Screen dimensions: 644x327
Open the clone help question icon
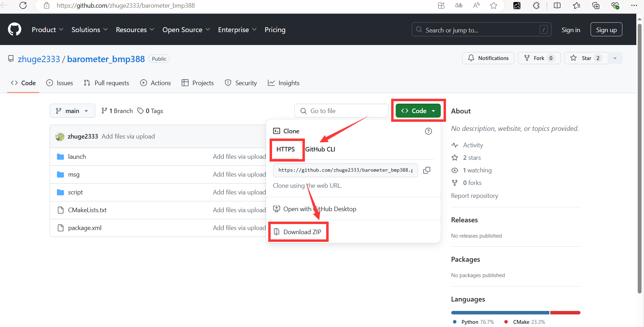429,131
